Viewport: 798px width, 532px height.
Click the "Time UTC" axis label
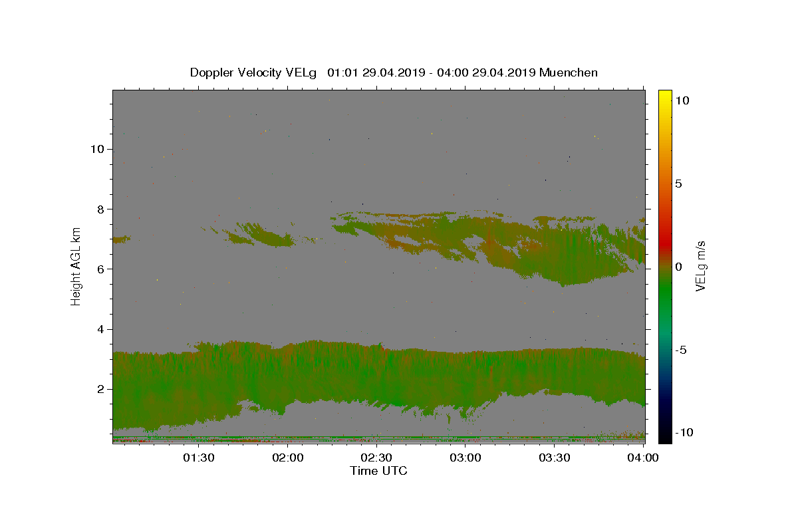click(x=379, y=471)
